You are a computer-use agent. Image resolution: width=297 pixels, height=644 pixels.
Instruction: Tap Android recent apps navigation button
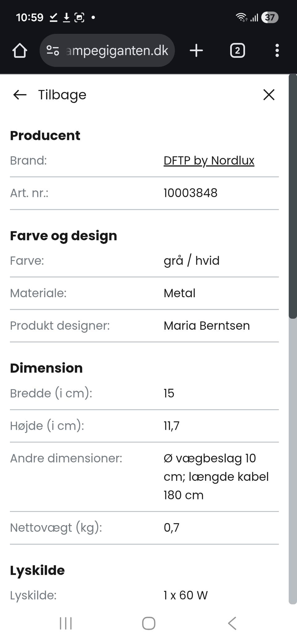point(66,623)
